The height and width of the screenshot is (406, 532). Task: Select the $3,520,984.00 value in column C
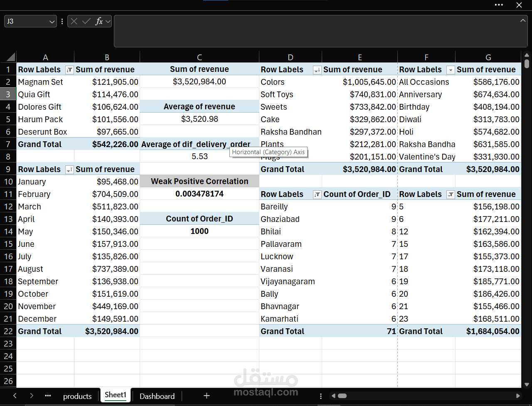[199, 81]
